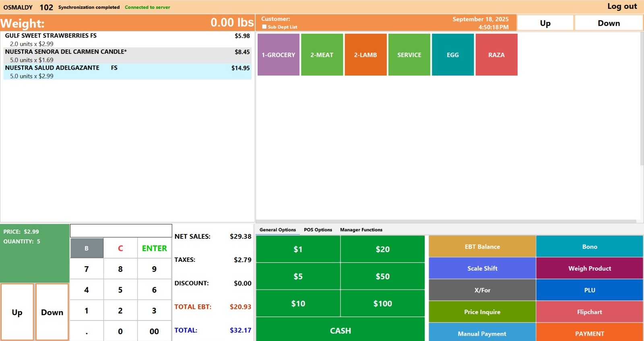Click the Scale Shift button
This screenshot has width=644, height=341.
(482, 268)
